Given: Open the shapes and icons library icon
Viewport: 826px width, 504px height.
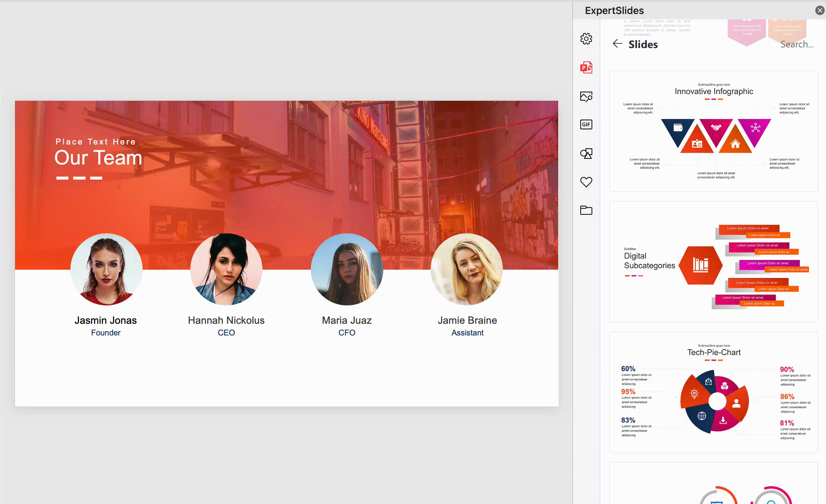Looking at the screenshot, I should coord(586,154).
